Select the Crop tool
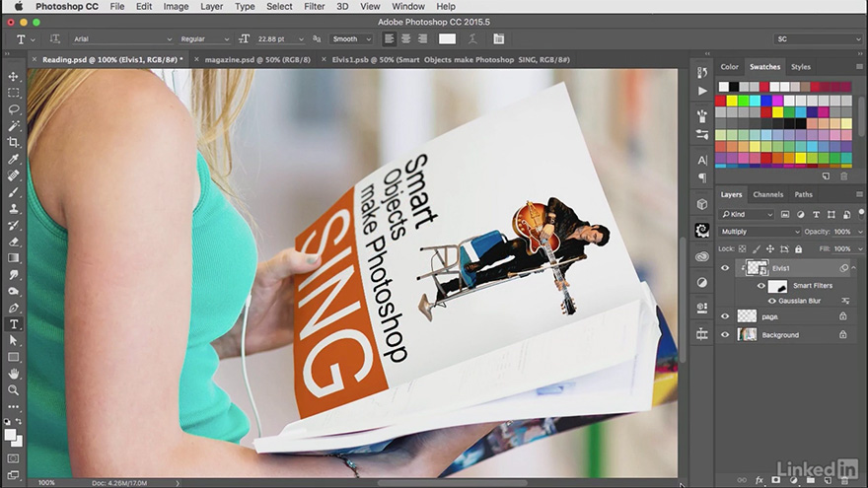Image resolution: width=868 pixels, height=488 pixels. point(13,143)
